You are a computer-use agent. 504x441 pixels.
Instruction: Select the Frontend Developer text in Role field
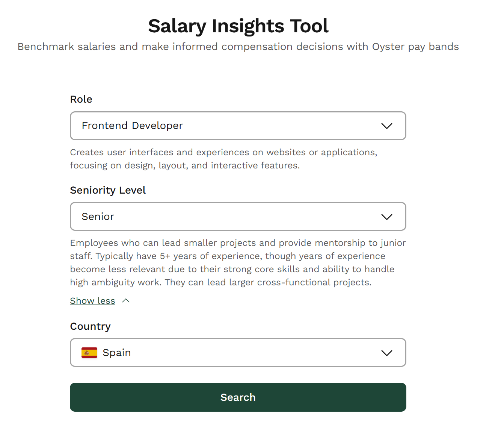132,126
